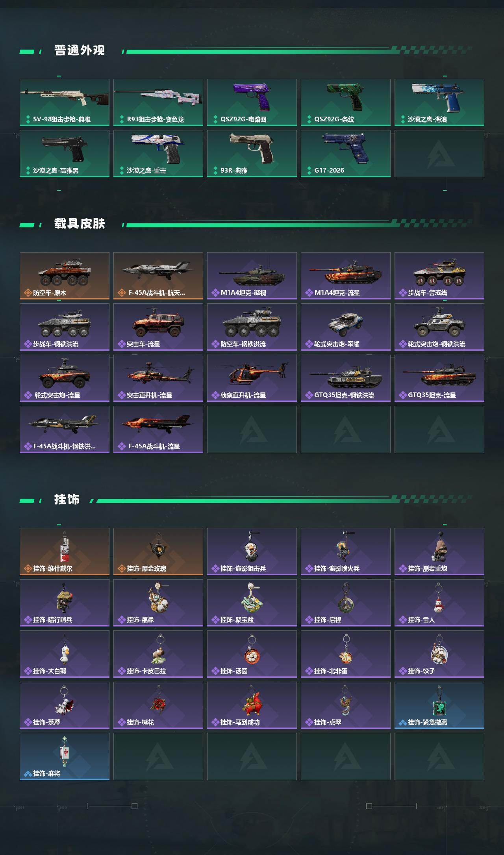The width and height of the screenshot is (504, 855).
Task: Open the R93狙击步枪-变色龙 skin
Action: 158,102
